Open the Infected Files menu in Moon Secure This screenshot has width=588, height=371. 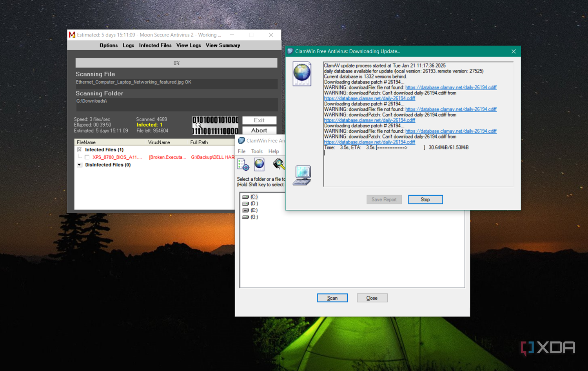[x=155, y=45]
